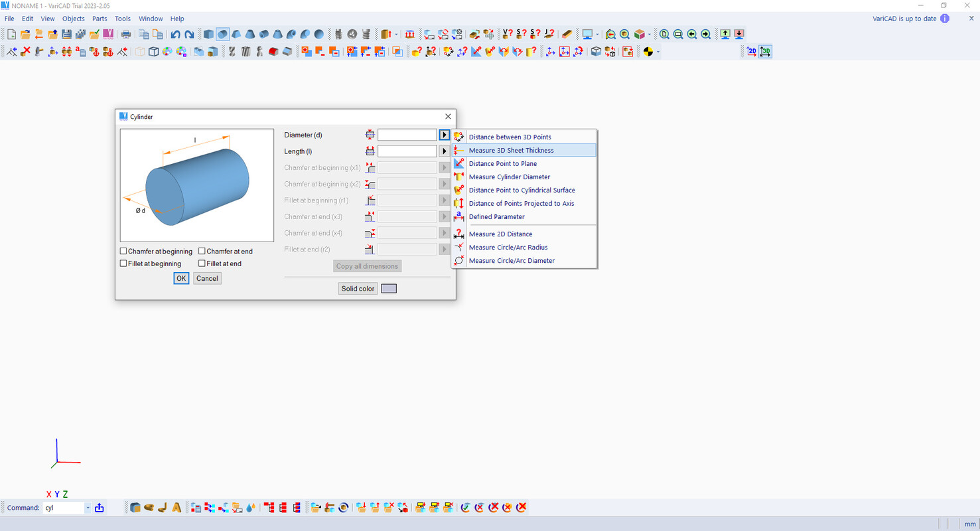
Task: Click the info icon beside update message
Action: [945, 19]
